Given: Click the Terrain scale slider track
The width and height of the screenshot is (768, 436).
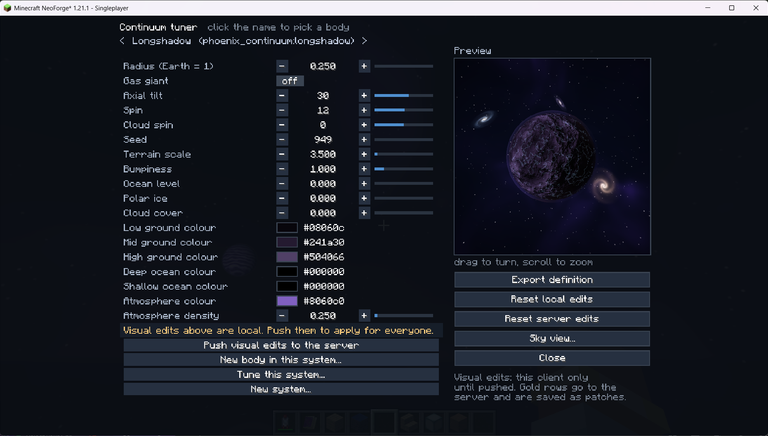Looking at the screenshot, I should pyautogui.click(x=404, y=154).
